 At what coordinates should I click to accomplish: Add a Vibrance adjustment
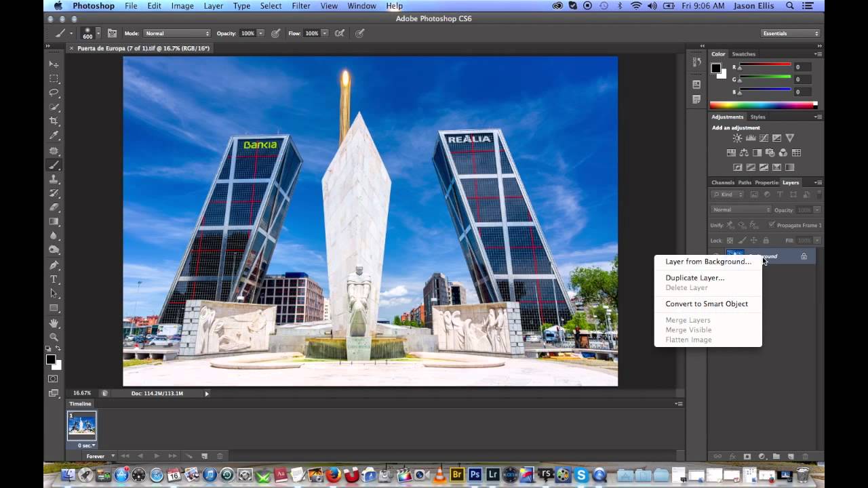(x=790, y=138)
